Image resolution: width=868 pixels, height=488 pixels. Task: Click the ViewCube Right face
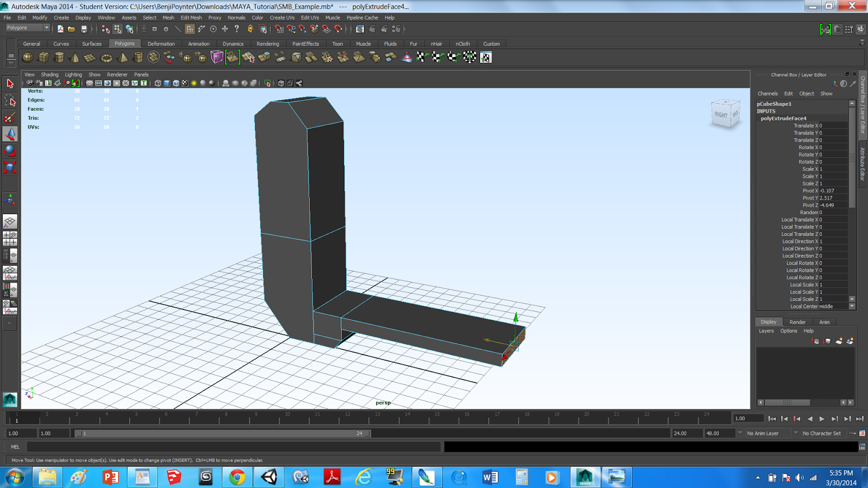tap(721, 114)
